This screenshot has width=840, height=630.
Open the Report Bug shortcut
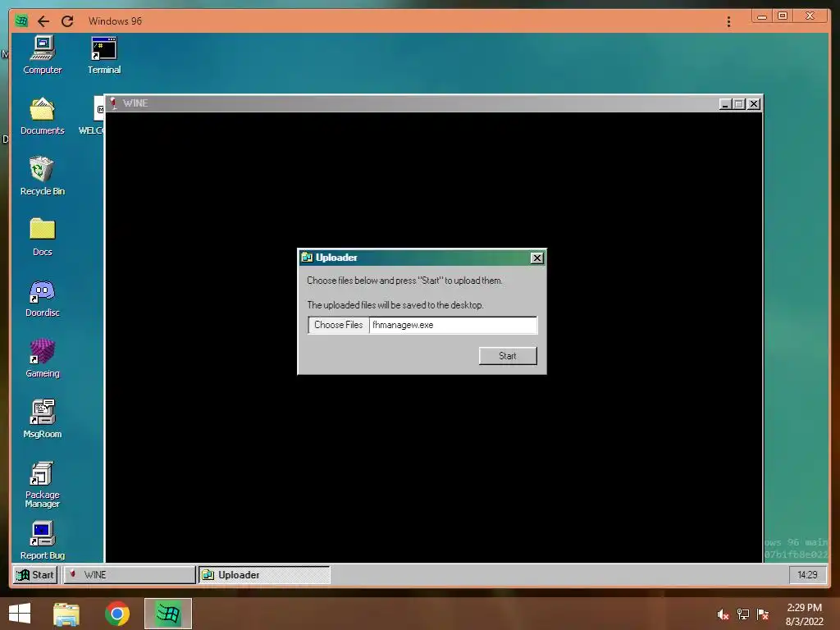pyautogui.click(x=43, y=540)
